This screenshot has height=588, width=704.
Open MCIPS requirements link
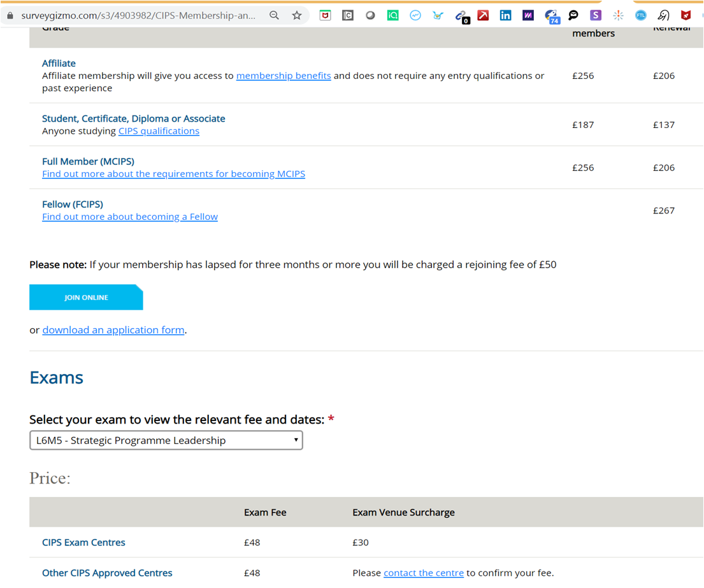coord(173,174)
